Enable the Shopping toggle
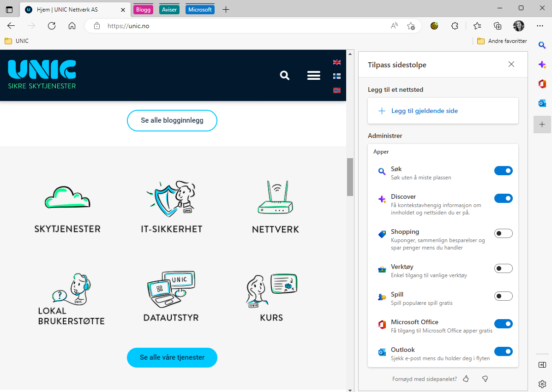552x392 pixels. (503, 233)
